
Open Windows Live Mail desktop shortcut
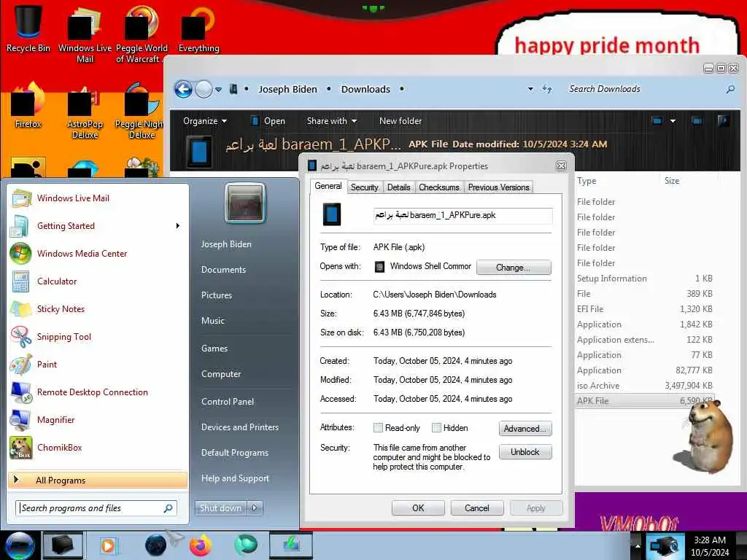85,34
